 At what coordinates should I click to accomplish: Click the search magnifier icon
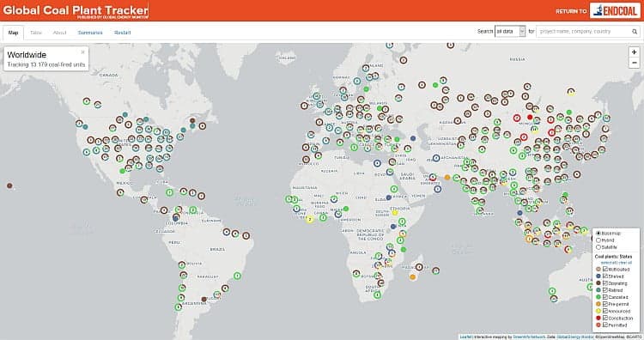[635, 31]
